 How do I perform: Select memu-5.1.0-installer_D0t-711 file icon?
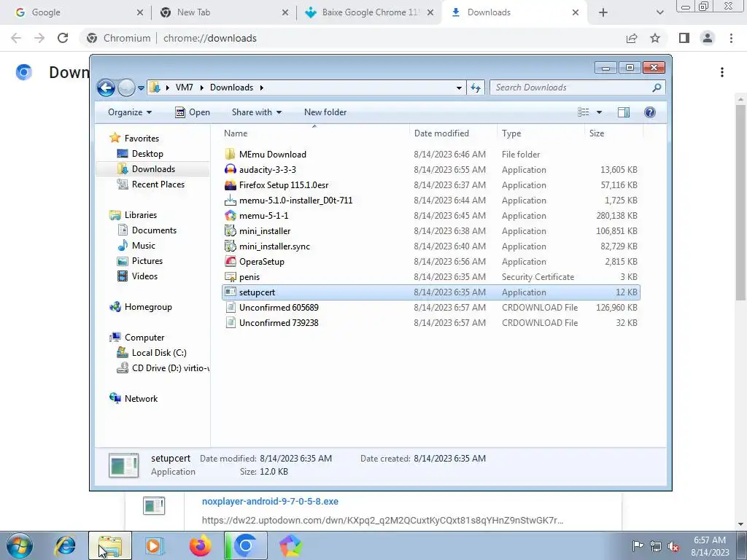click(230, 200)
